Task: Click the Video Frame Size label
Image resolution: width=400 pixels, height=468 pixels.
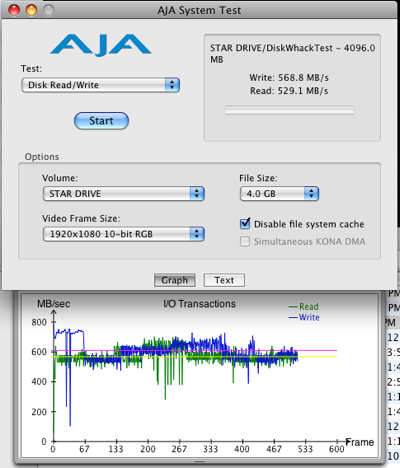Action: pyautogui.click(x=81, y=218)
